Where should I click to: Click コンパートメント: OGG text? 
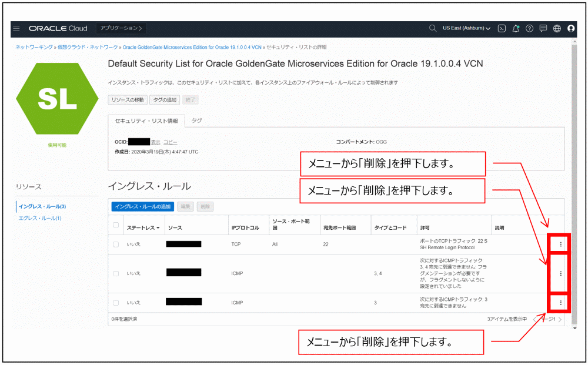pyautogui.click(x=361, y=142)
